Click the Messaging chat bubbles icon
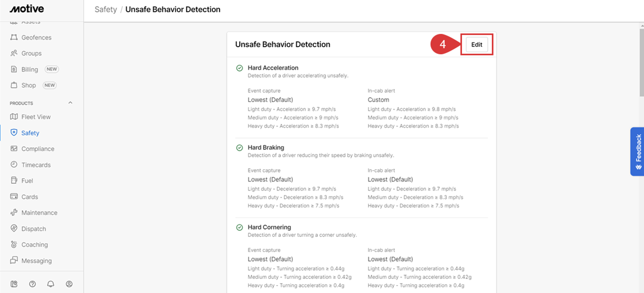The height and width of the screenshot is (293, 644). (14, 260)
